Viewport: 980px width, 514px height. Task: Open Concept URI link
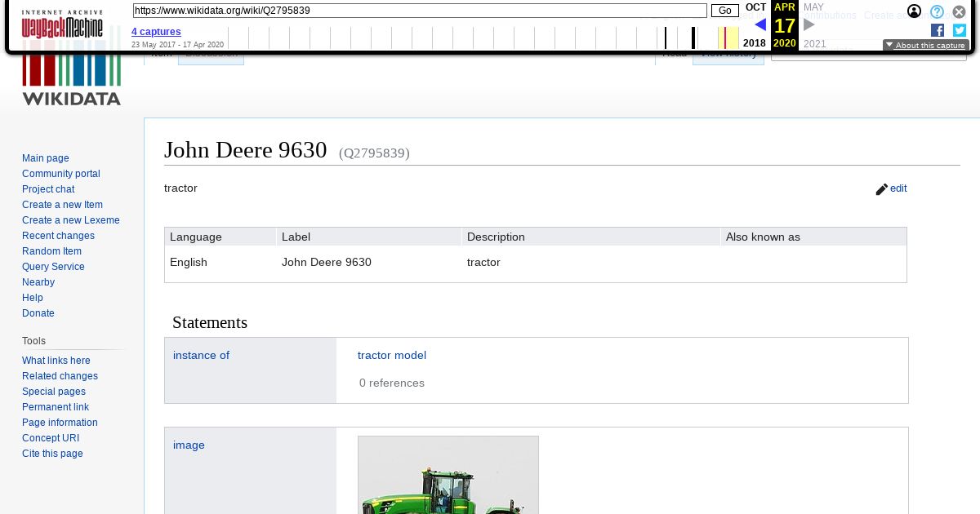click(x=51, y=438)
